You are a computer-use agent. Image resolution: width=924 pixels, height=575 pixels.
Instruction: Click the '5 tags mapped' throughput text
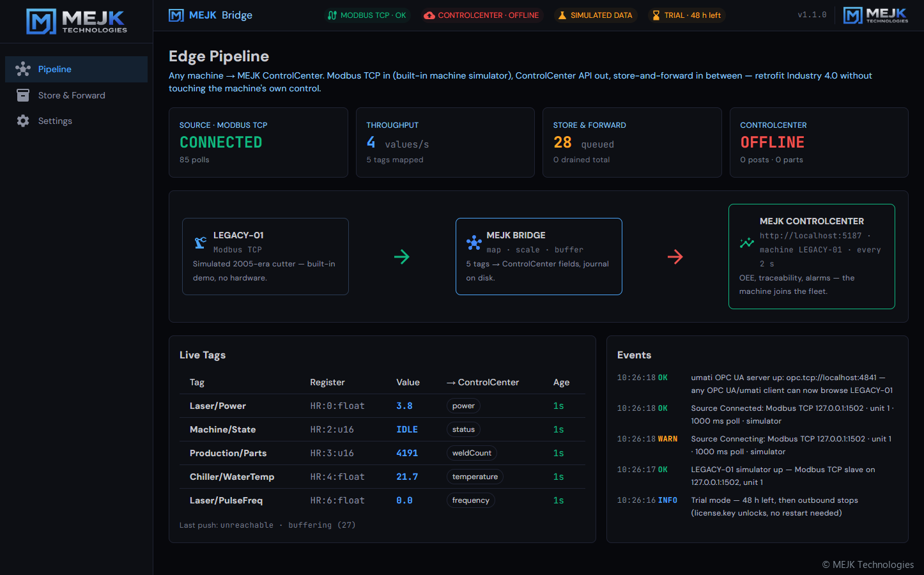(x=395, y=160)
